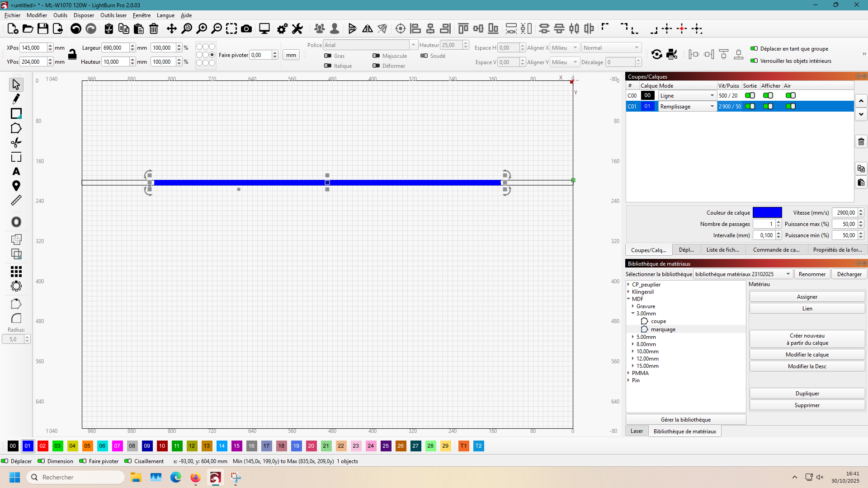This screenshot has width=868, height=488.
Task: Click the Preview monitor icon
Action: [x=264, y=29]
